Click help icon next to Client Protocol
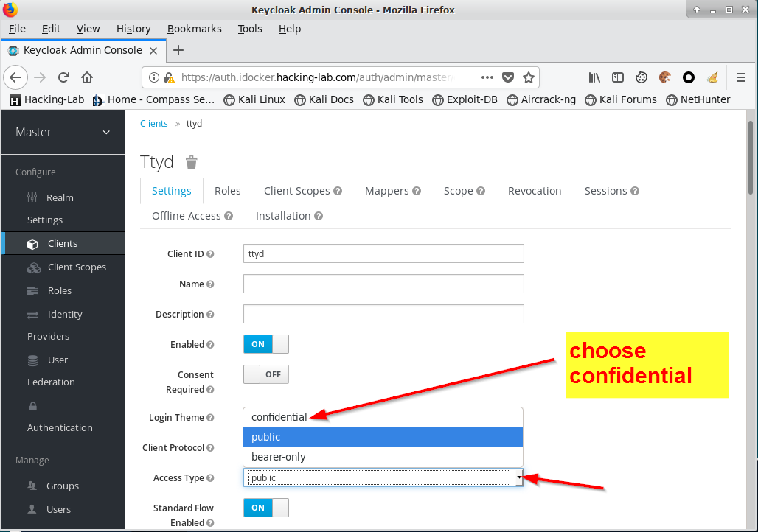Screen dimensions: 758x532 [x=210, y=448]
